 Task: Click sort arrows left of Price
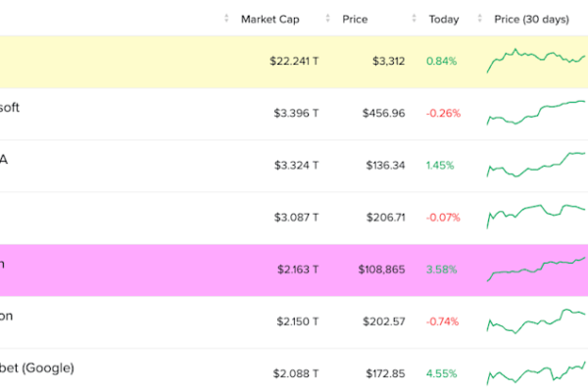click(327, 18)
